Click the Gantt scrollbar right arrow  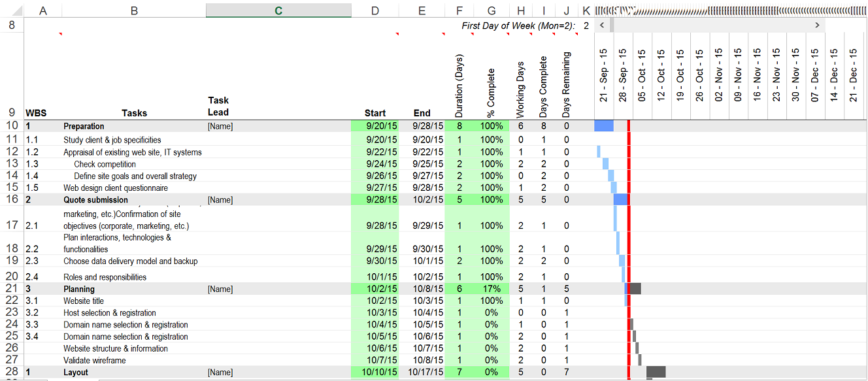coord(817,25)
